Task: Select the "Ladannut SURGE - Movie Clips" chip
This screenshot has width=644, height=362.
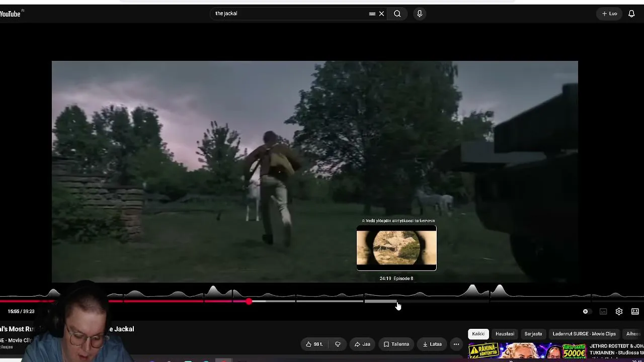Action: (x=584, y=334)
